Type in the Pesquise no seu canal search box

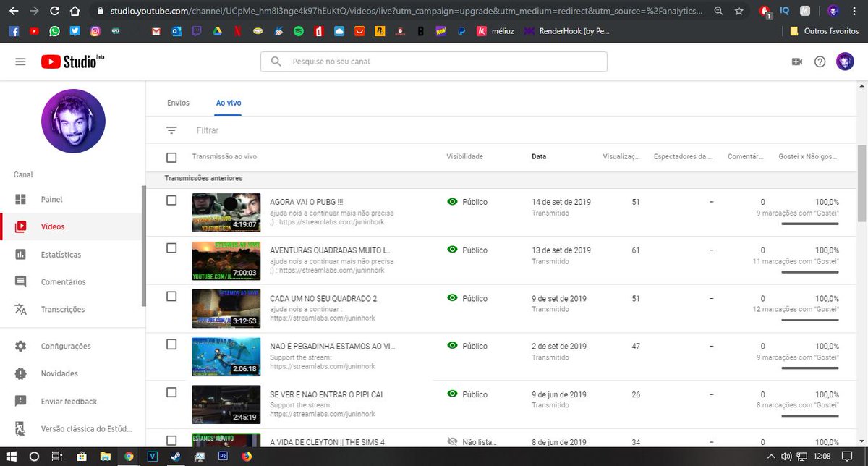pos(434,62)
